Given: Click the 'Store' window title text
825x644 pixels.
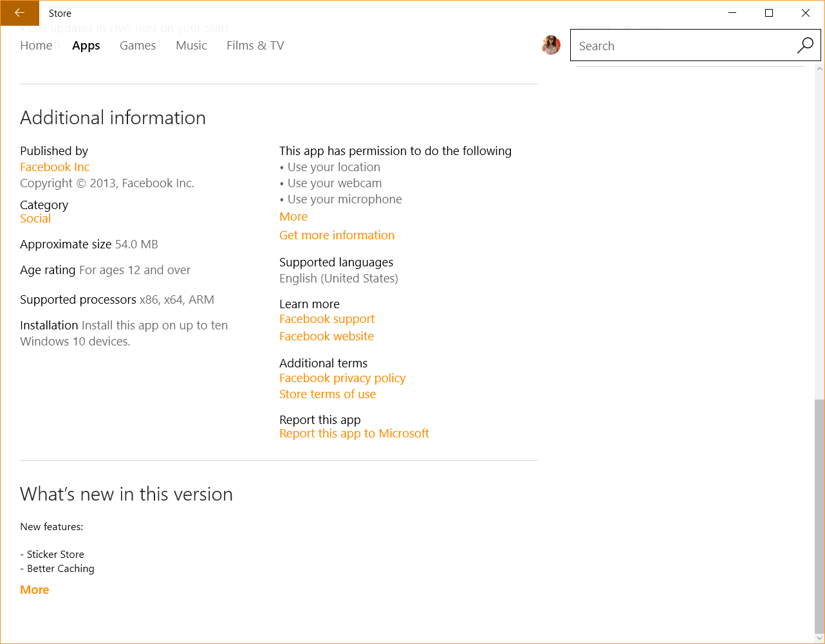Looking at the screenshot, I should (x=60, y=13).
